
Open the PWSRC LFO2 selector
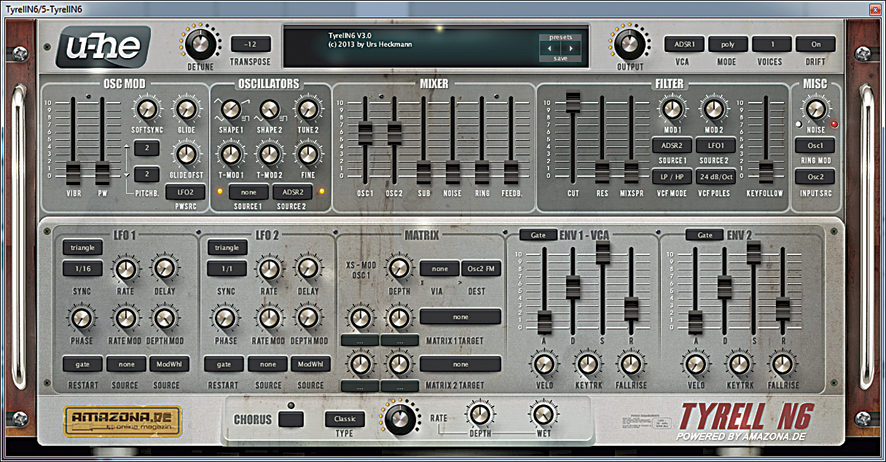(185, 192)
